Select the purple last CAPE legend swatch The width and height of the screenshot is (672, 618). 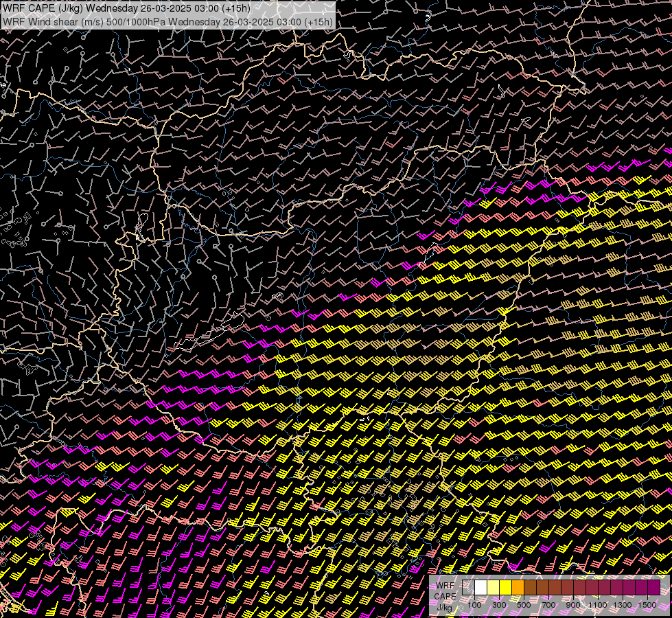tap(654, 587)
